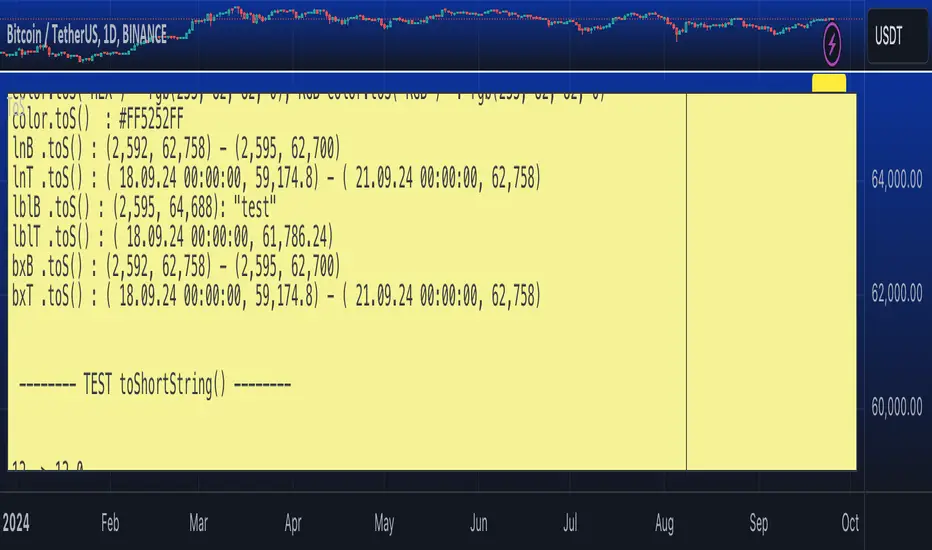Screen dimensions: 932x550
Task: Click the Oct label on time axis
Action: (x=850, y=523)
